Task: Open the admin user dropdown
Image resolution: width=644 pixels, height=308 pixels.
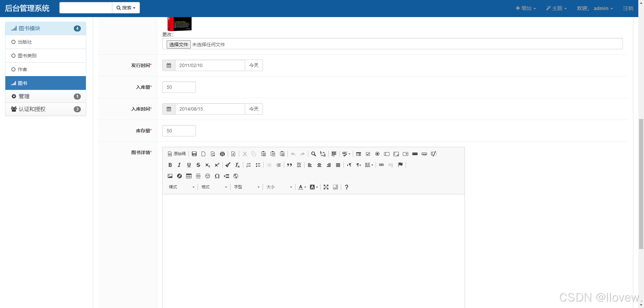Action: pos(595,8)
